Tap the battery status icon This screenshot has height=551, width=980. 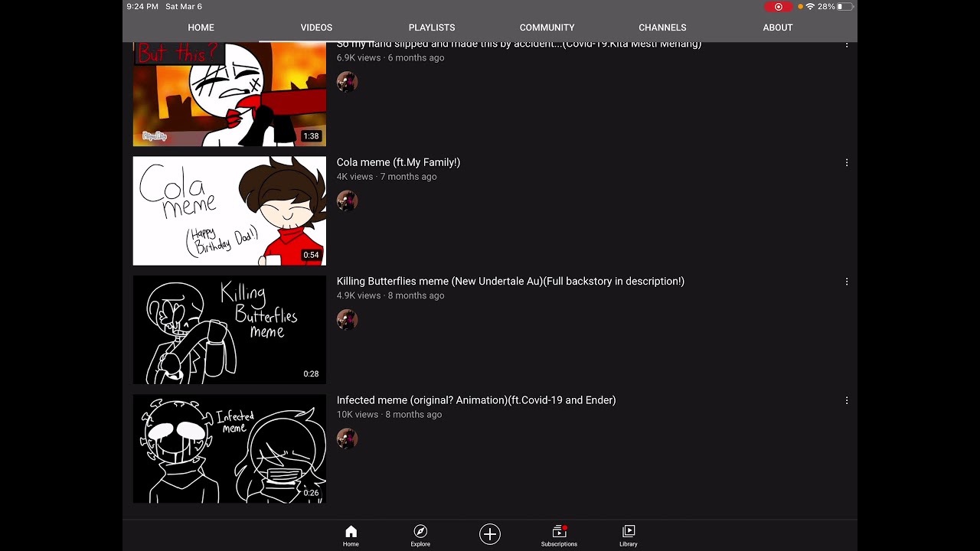tap(844, 6)
